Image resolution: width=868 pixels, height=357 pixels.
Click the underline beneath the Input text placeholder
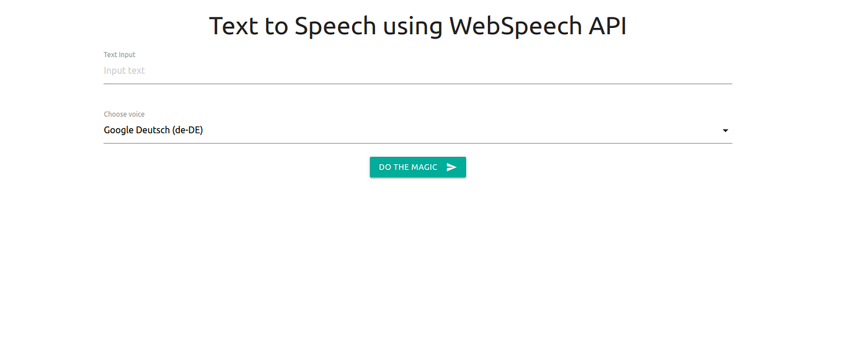tap(418, 83)
